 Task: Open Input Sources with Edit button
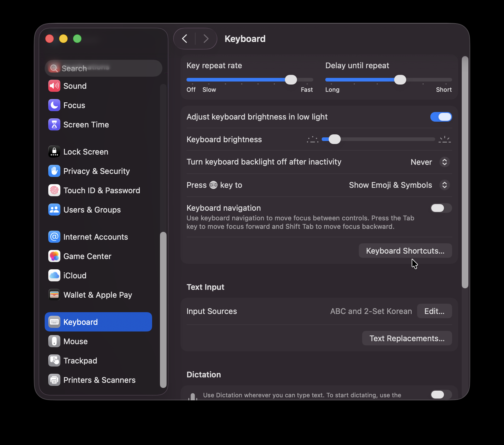[434, 311]
